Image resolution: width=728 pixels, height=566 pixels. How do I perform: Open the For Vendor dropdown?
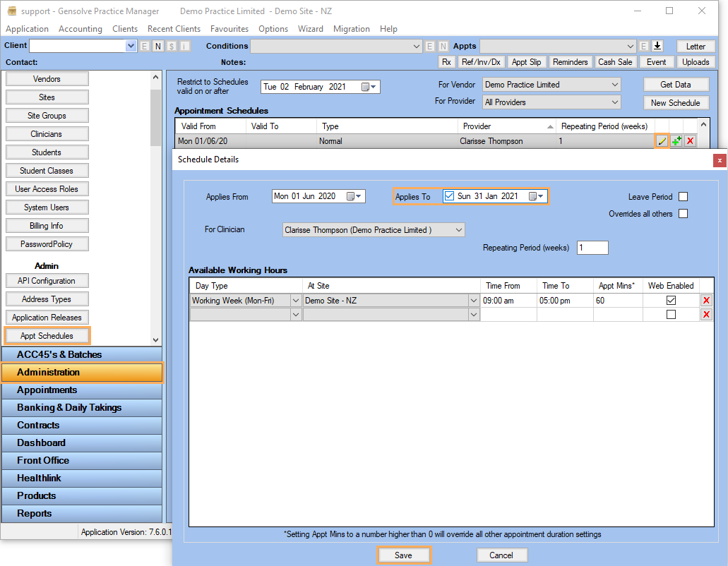pyautogui.click(x=614, y=85)
